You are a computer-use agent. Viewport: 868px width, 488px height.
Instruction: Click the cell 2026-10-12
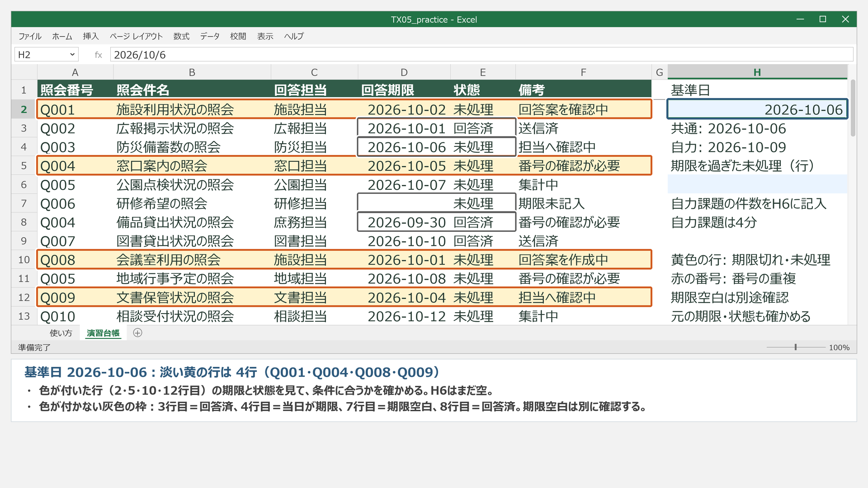[404, 316]
